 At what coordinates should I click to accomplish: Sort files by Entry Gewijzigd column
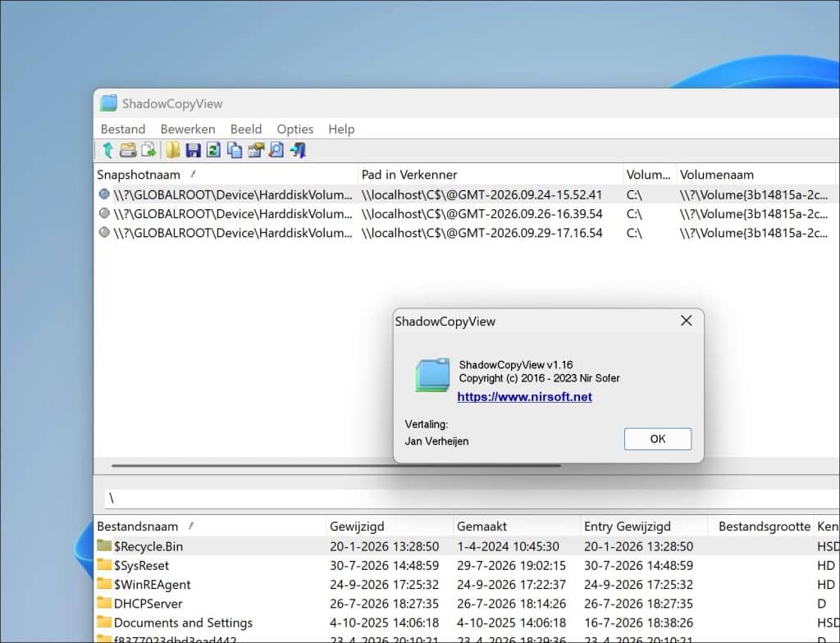pos(644,527)
